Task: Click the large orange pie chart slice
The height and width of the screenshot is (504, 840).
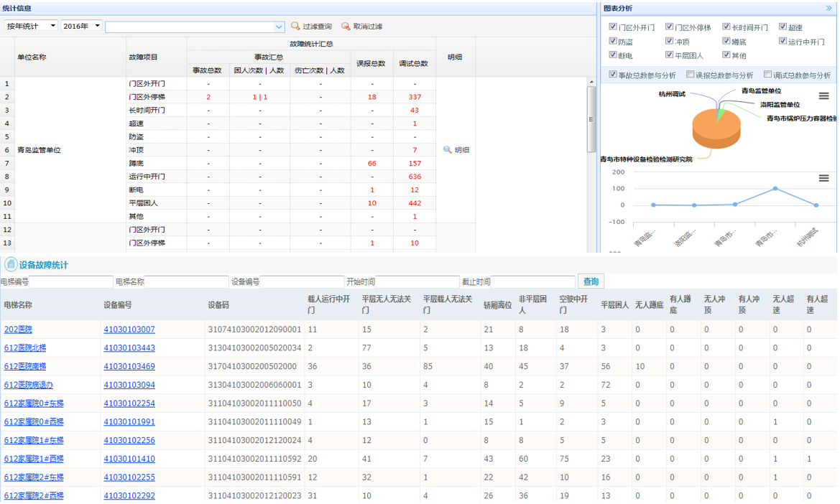Action: (x=715, y=129)
